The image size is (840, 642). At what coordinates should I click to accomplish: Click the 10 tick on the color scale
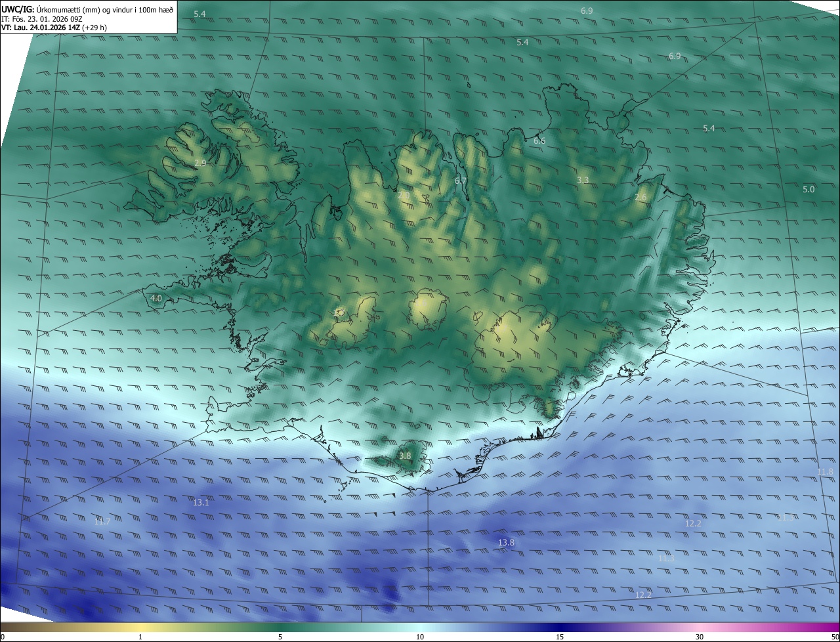[420, 637]
